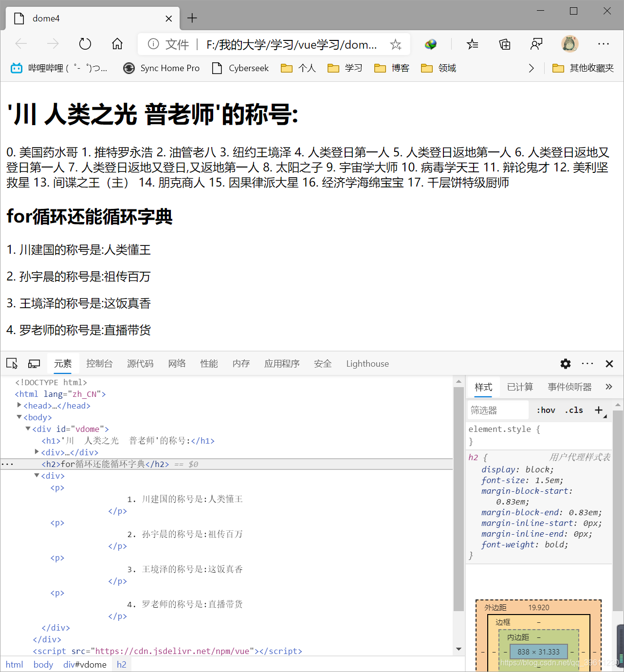Viewport: 624px width, 672px height.
Task: Open the user profile avatar
Action: pyautogui.click(x=569, y=44)
